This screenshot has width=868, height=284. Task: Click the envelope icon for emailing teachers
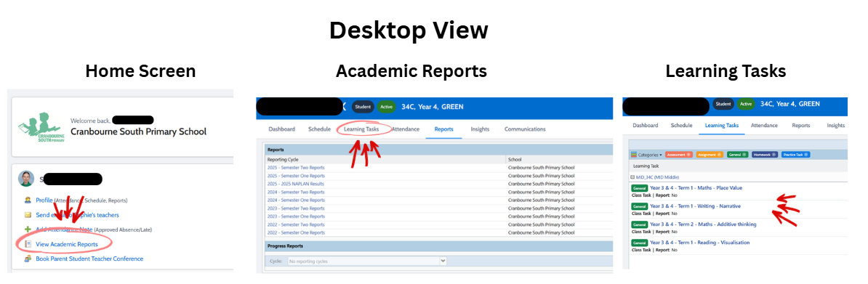[28, 215]
